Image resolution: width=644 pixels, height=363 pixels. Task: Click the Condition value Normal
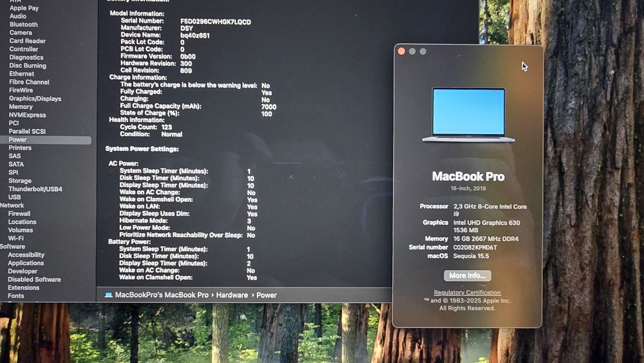(172, 134)
